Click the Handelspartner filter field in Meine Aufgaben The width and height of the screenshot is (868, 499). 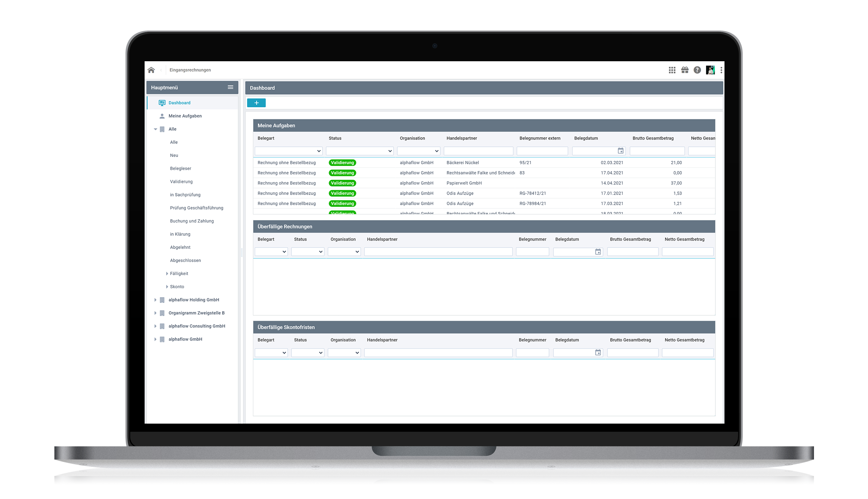(478, 151)
